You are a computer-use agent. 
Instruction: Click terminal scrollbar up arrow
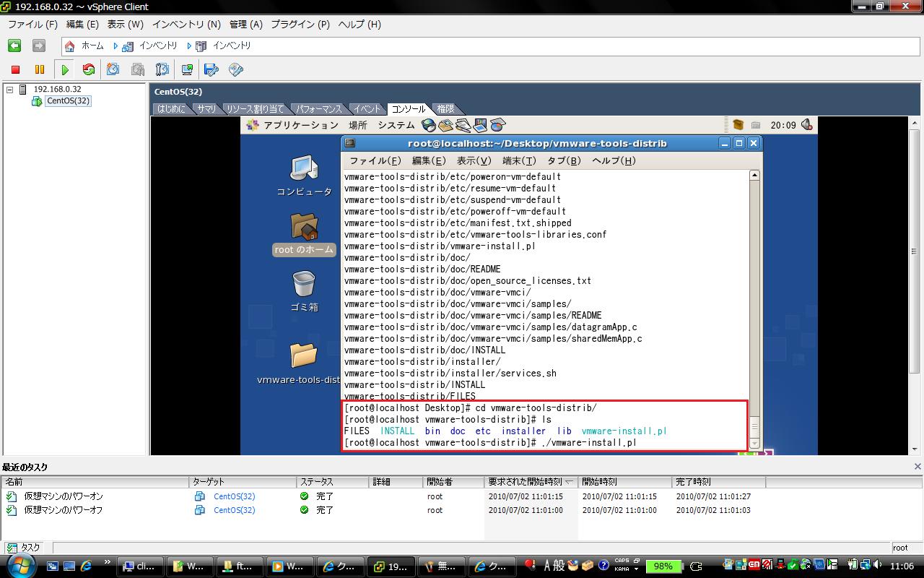[754, 176]
